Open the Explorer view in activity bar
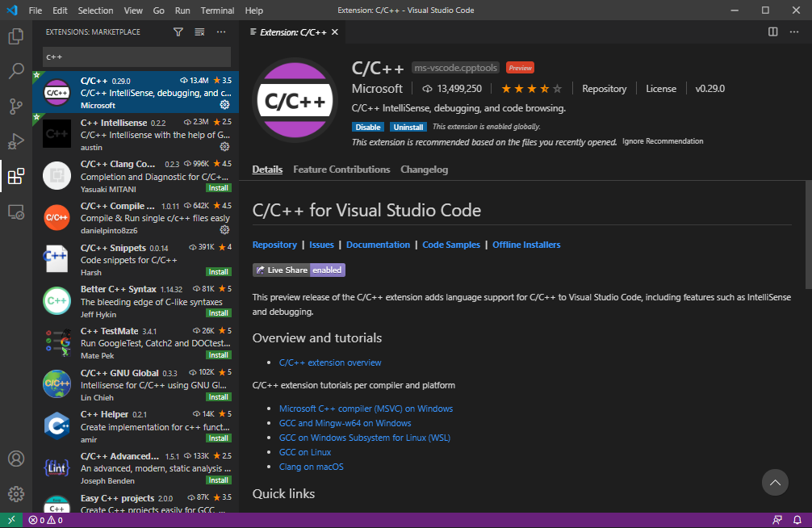This screenshot has height=528, width=812. 16,37
